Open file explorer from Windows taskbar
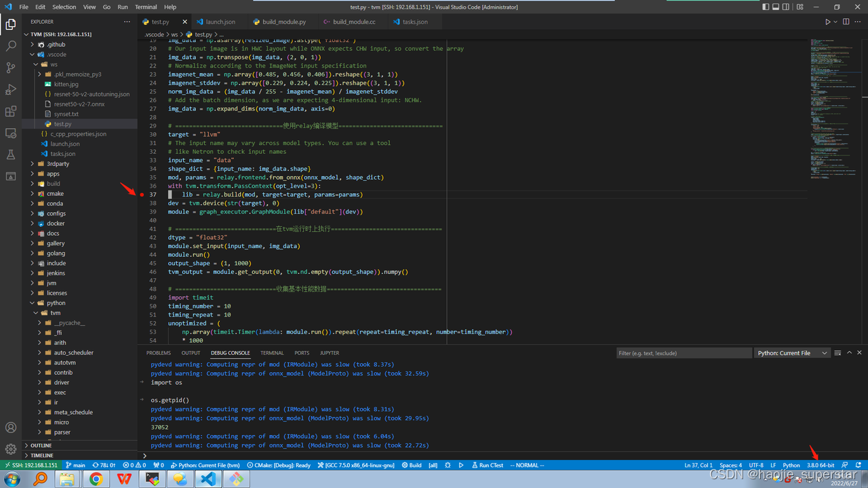This screenshot has height=488, width=868. (67, 479)
